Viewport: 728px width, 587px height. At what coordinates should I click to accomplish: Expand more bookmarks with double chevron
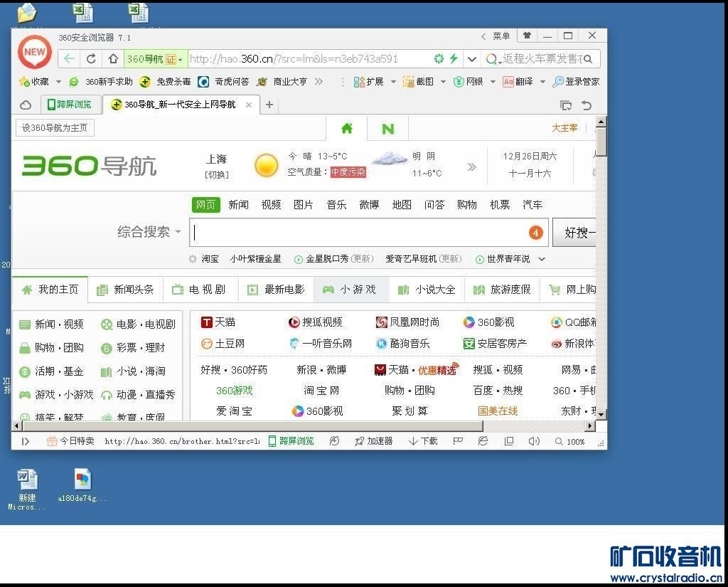(318, 82)
